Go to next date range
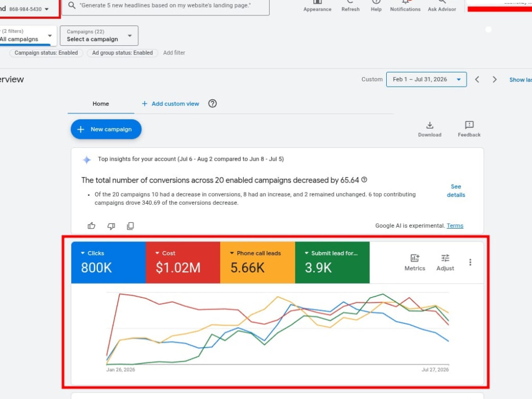The height and width of the screenshot is (399, 532). click(495, 79)
